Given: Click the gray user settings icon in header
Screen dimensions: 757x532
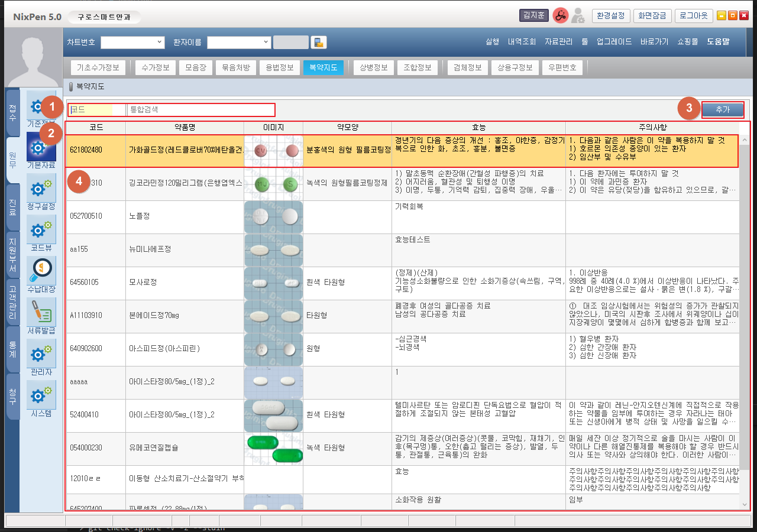Looking at the screenshot, I should tap(578, 16).
